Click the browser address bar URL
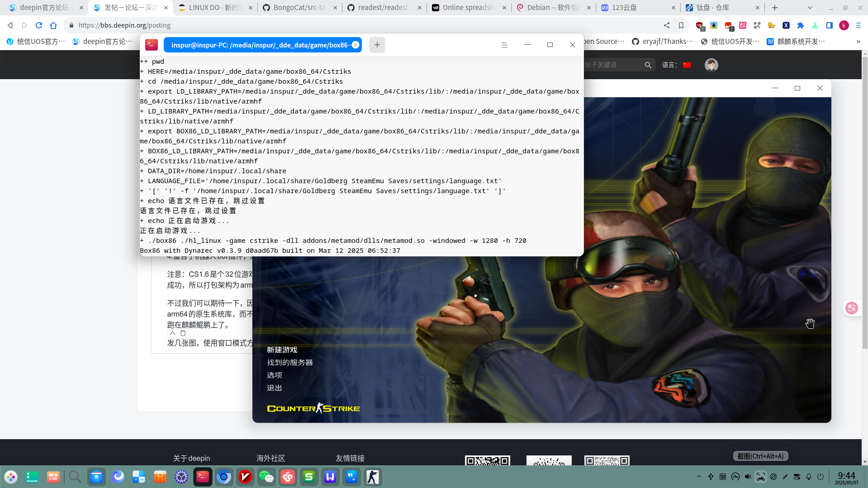 click(x=124, y=25)
